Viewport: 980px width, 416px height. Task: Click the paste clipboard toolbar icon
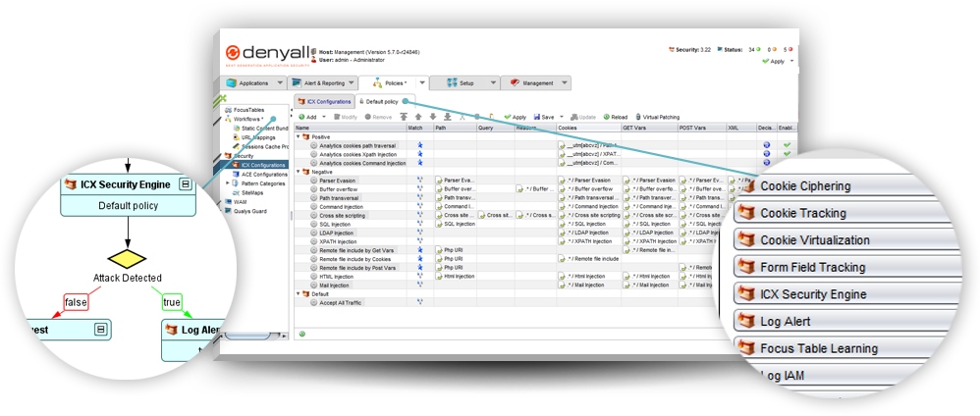point(491,117)
